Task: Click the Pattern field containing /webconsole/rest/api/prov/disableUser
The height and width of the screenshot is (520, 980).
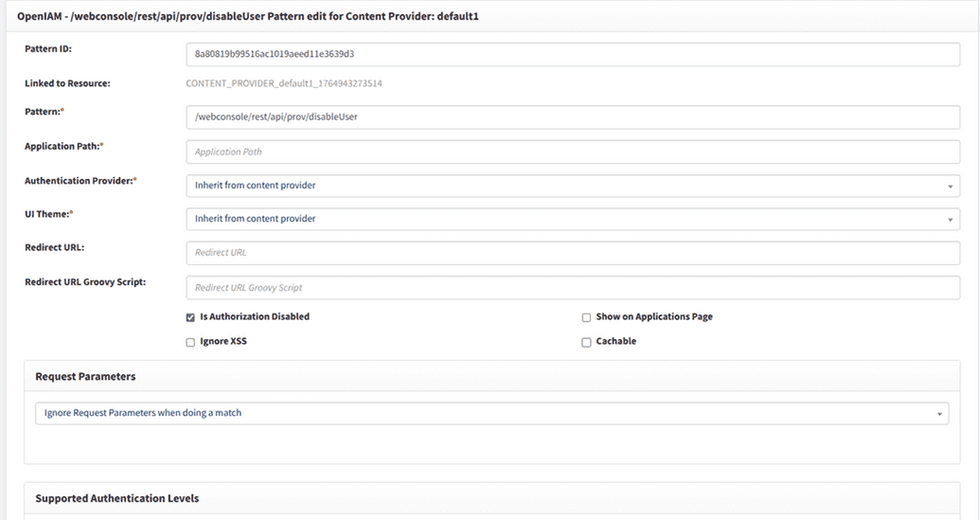Action: click(x=573, y=117)
